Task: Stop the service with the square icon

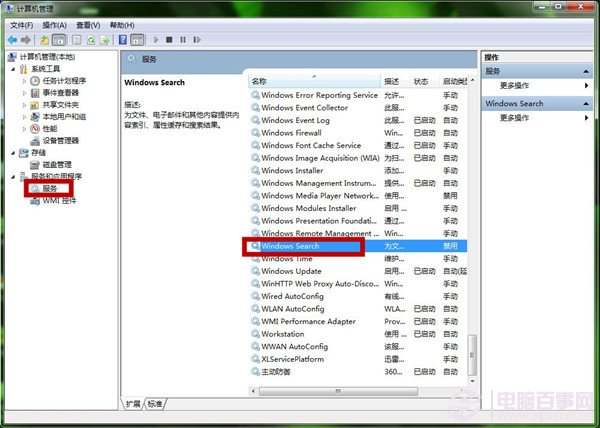Action: (169, 40)
